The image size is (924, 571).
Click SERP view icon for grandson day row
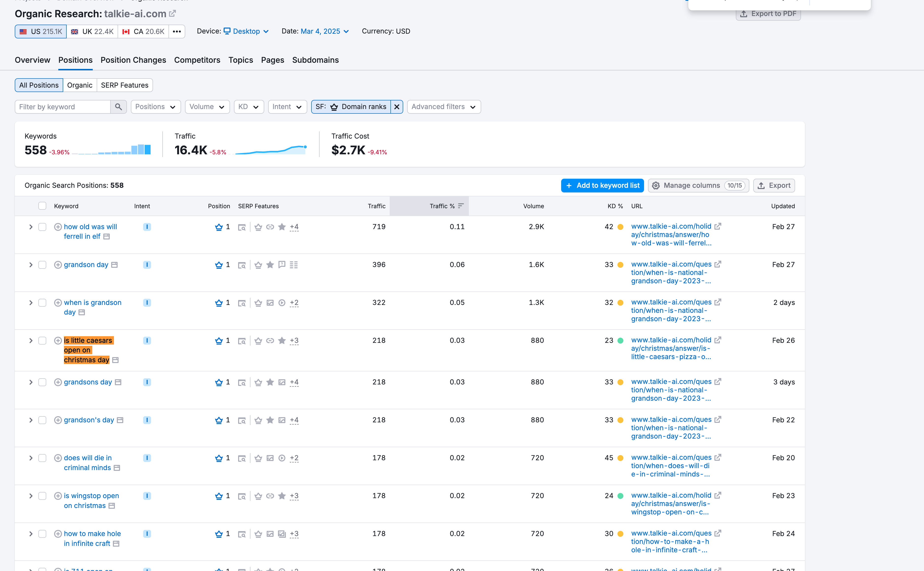click(242, 265)
